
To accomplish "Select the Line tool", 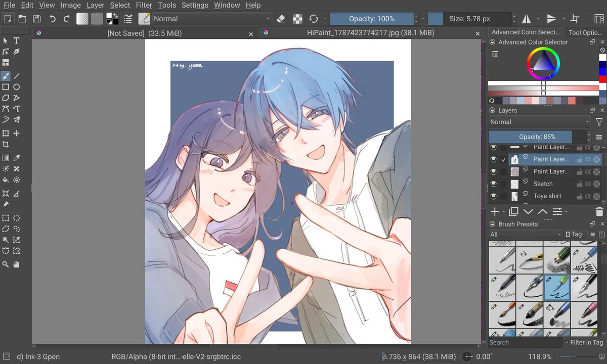I will [17, 76].
